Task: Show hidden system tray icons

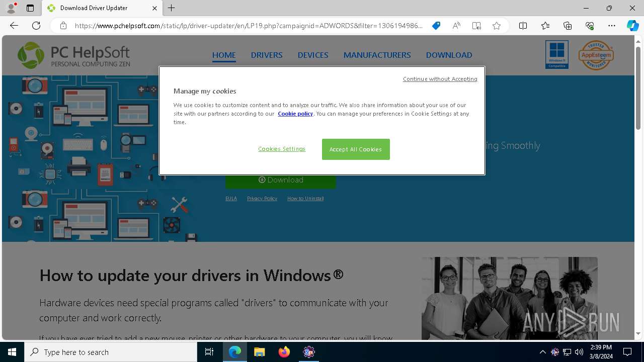Action: (542, 352)
